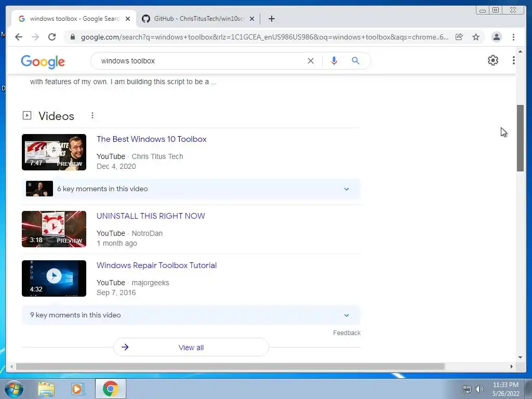
Task: Send Feedback on video results
Action: tap(347, 333)
